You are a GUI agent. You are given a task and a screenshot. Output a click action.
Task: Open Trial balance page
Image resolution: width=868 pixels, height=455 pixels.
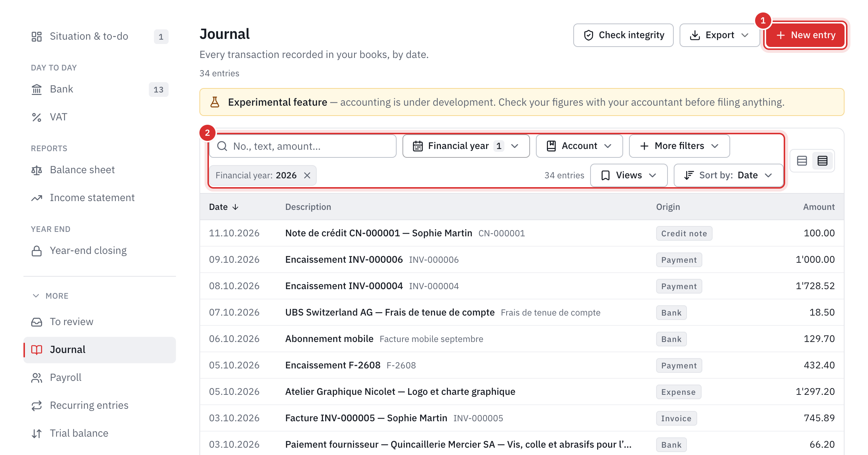(99, 433)
